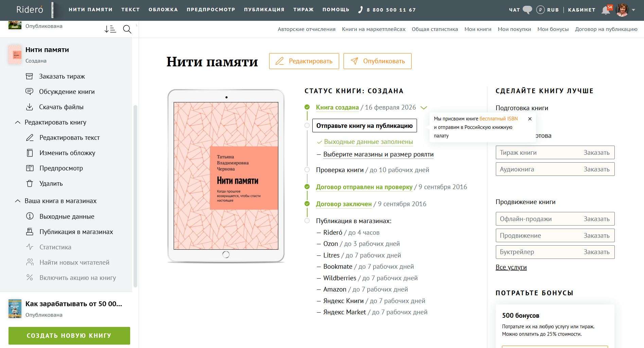Open the account dropdown arrow by avatar

coord(633,10)
